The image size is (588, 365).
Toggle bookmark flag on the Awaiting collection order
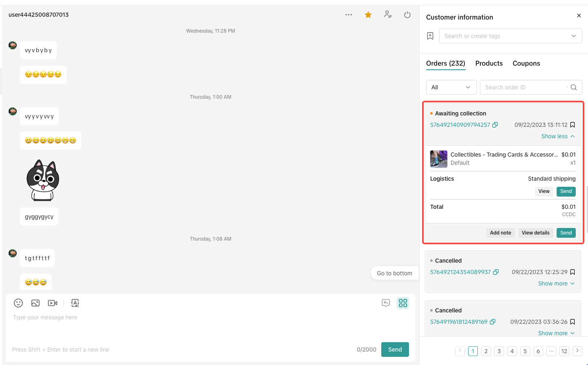point(573,125)
